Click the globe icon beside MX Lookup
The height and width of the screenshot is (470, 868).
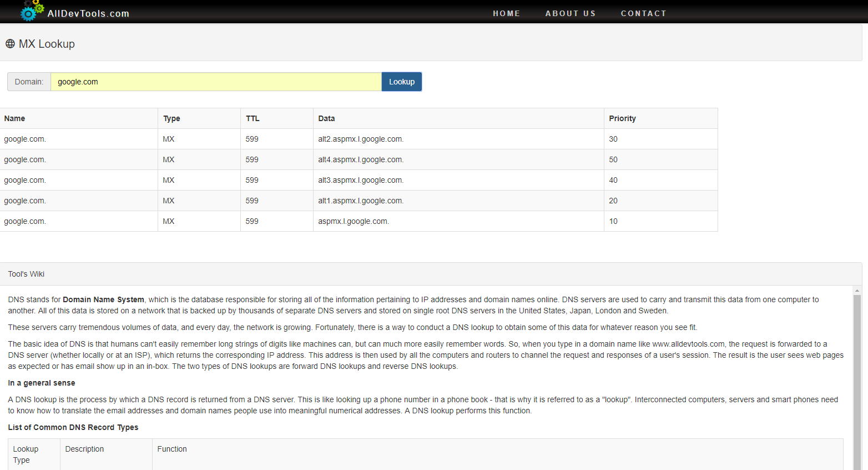pos(10,43)
